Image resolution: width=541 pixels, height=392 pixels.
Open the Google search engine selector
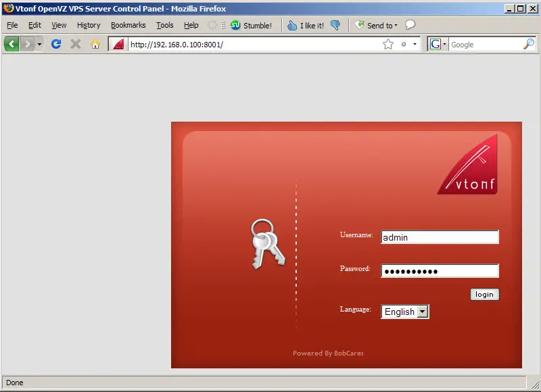coord(438,44)
